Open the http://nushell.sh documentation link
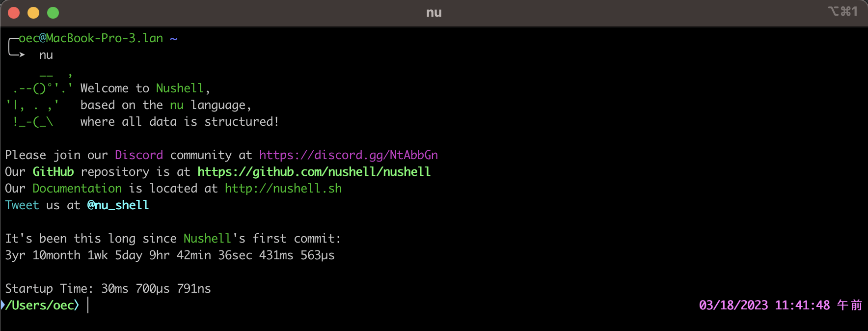The image size is (868, 331). coord(283,189)
